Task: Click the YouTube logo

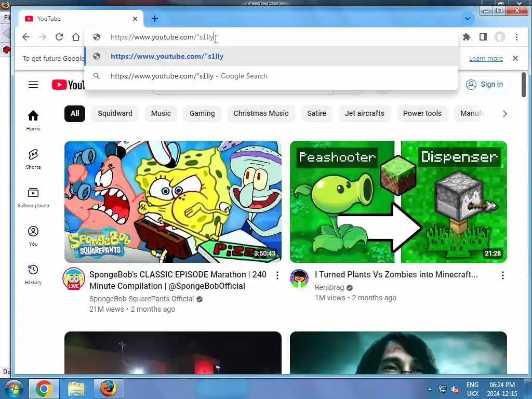Action: tap(68, 85)
